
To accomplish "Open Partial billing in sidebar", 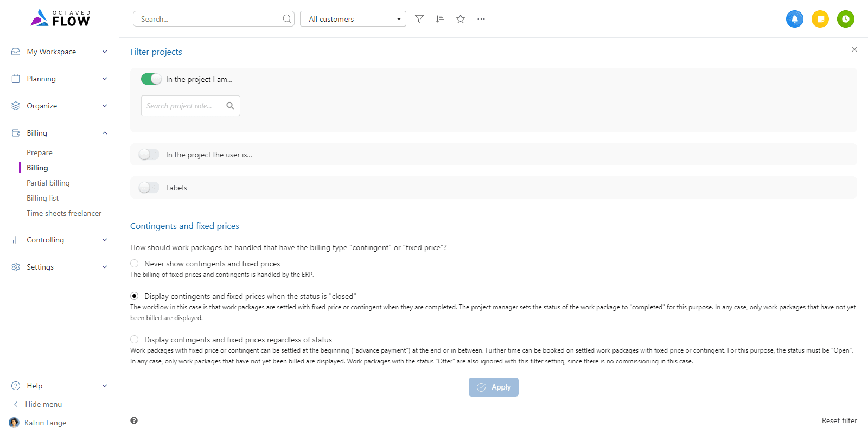I will click(x=48, y=183).
